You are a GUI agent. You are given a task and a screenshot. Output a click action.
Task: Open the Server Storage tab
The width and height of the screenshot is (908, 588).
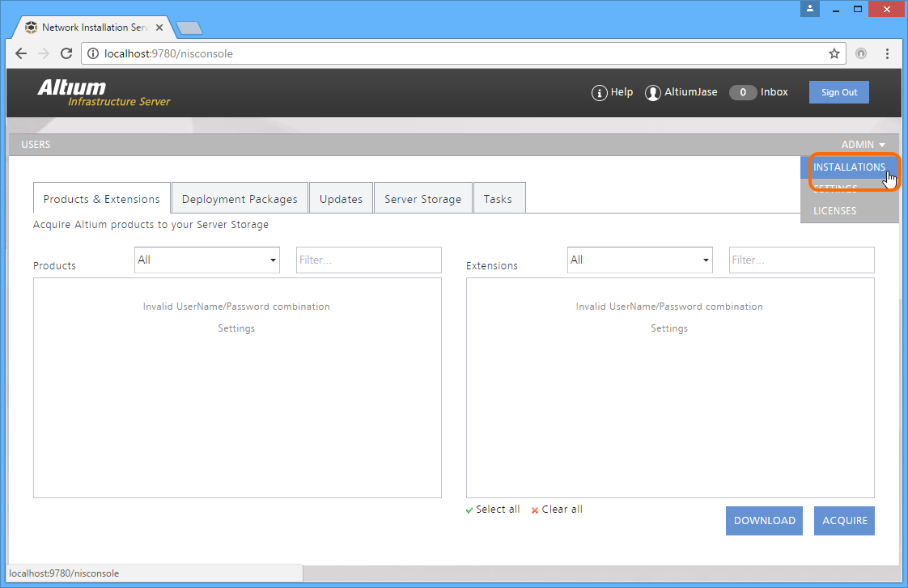[422, 199]
